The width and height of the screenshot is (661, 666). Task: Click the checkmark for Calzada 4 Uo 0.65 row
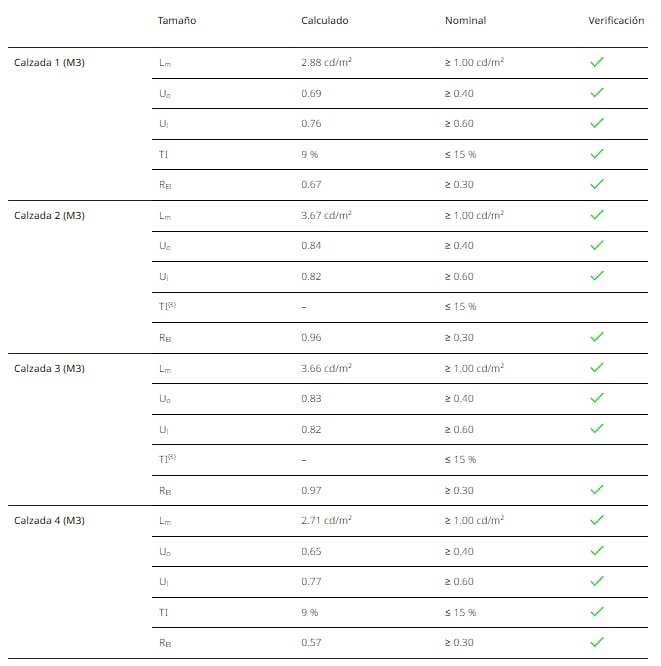[597, 551]
